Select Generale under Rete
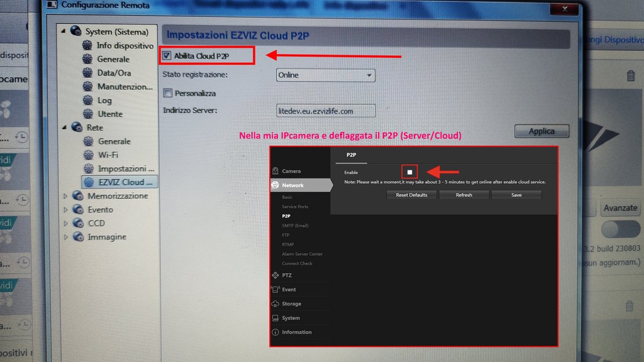The height and width of the screenshot is (362, 644). [x=114, y=141]
